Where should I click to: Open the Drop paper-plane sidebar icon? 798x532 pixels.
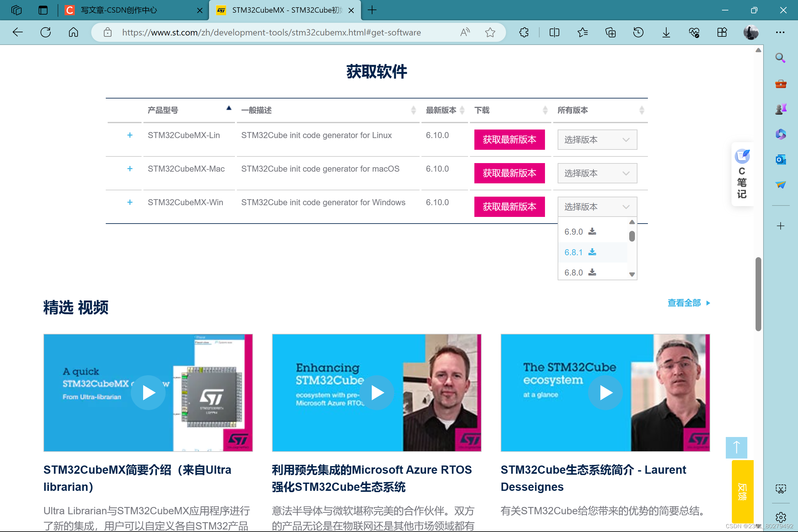point(781,185)
